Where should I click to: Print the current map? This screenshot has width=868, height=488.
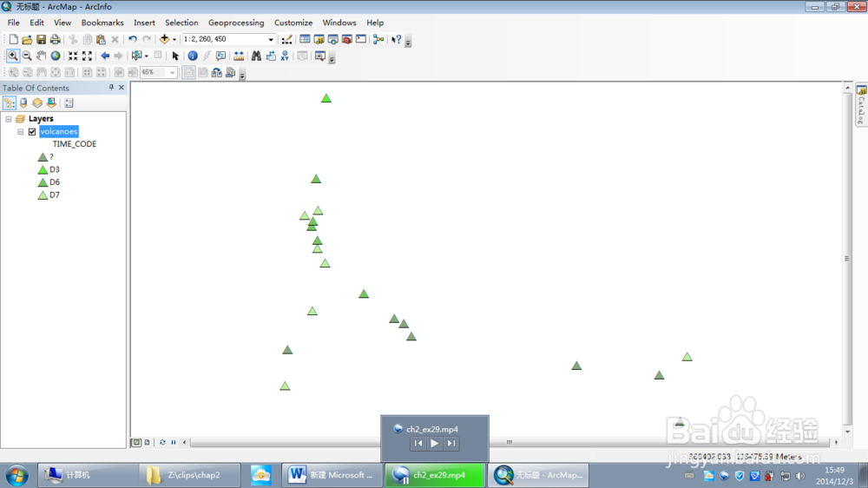click(55, 39)
